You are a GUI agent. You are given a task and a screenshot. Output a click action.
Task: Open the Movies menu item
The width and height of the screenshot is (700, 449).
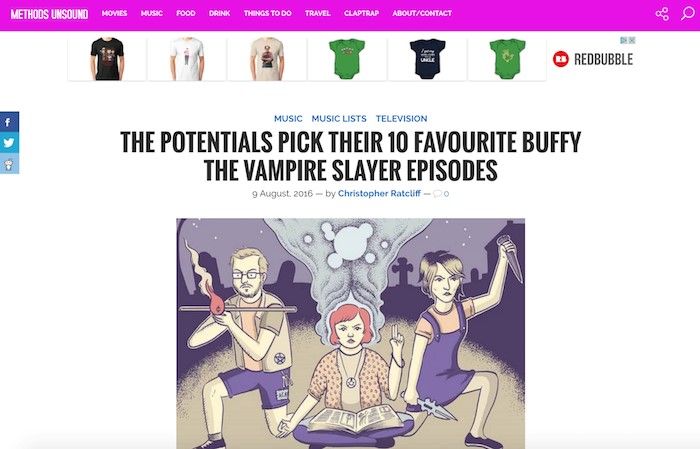click(x=114, y=13)
